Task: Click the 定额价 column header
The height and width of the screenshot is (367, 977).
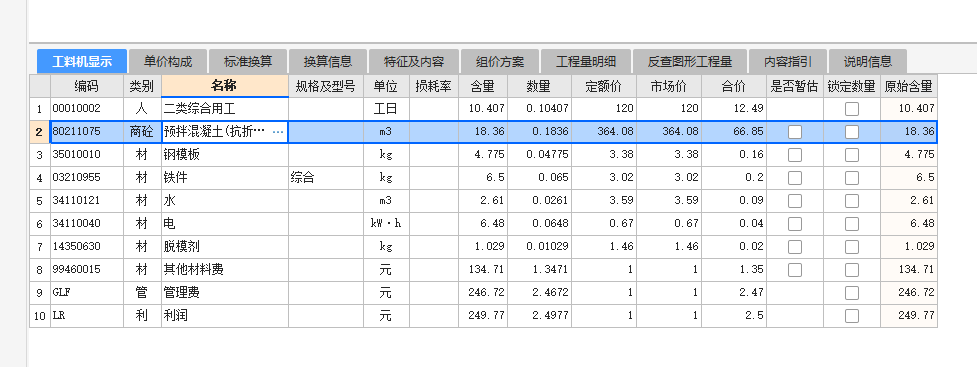Action: pyautogui.click(x=603, y=86)
